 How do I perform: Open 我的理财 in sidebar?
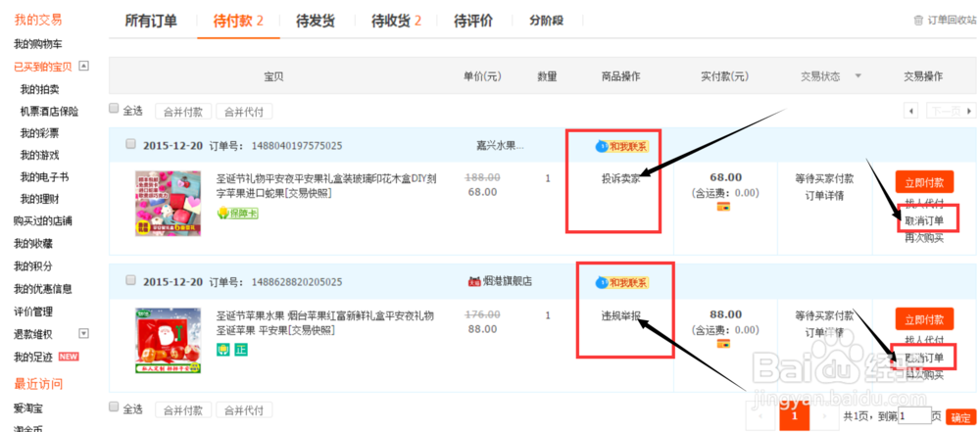(x=39, y=200)
